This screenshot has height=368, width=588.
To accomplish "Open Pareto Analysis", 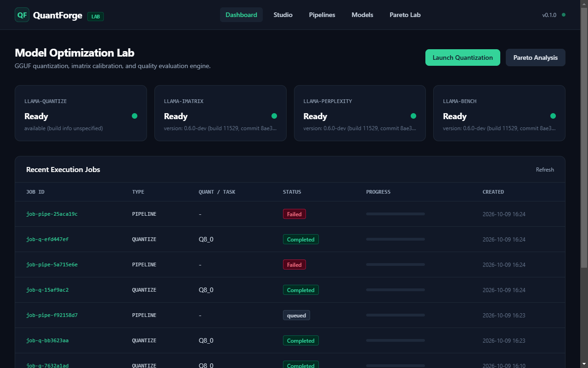I will 536,57.
